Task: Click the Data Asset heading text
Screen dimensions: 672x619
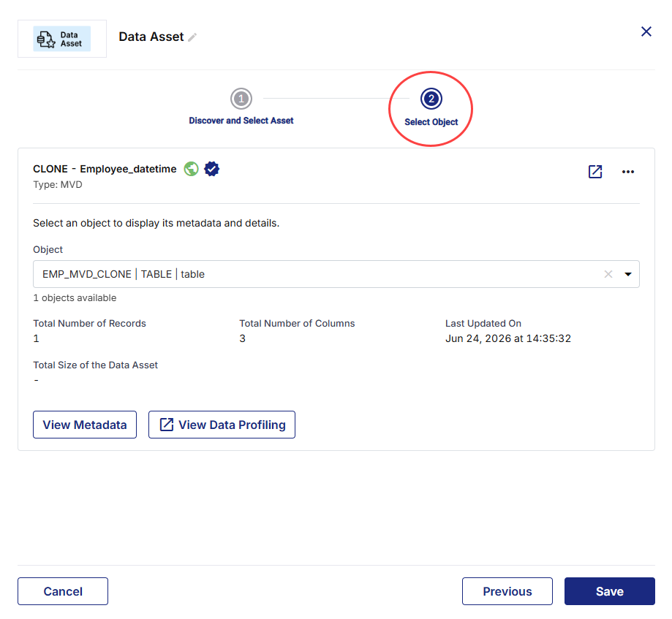Action: coord(151,37)
